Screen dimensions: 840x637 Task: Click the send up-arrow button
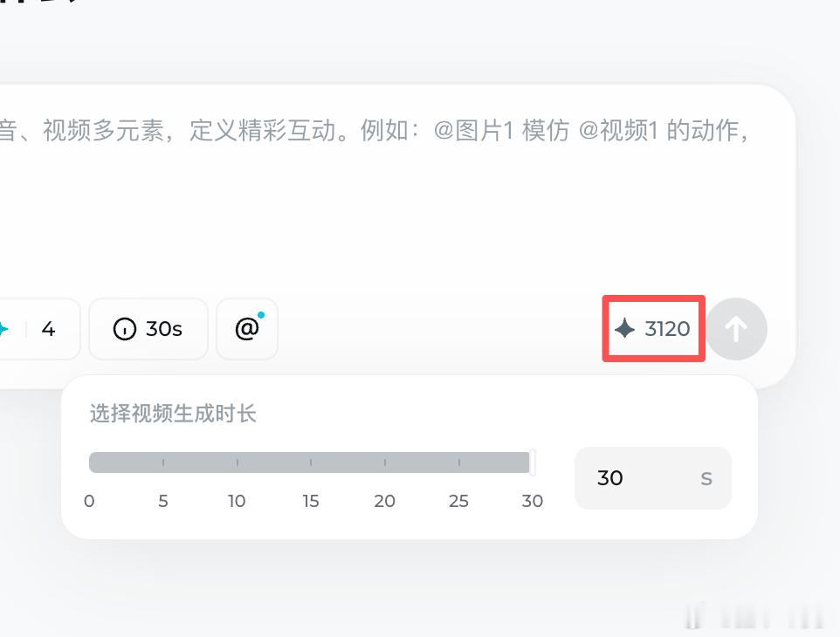click(737, 329)
